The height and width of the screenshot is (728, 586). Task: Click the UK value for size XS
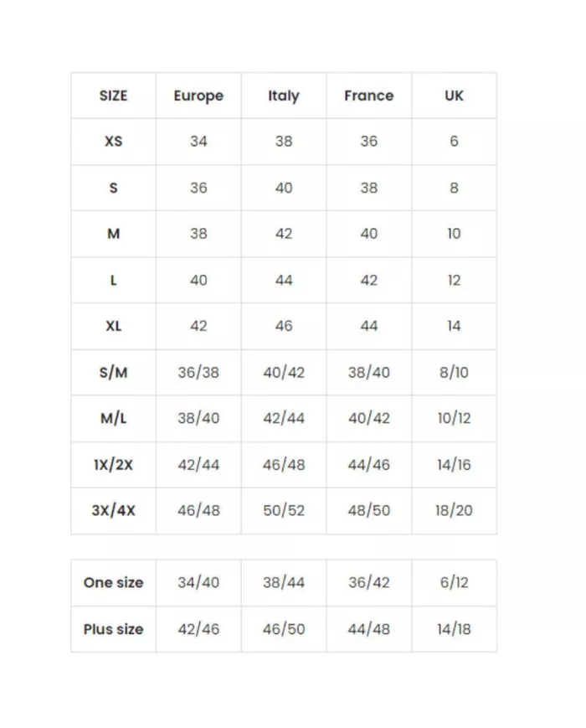[454, 142]
